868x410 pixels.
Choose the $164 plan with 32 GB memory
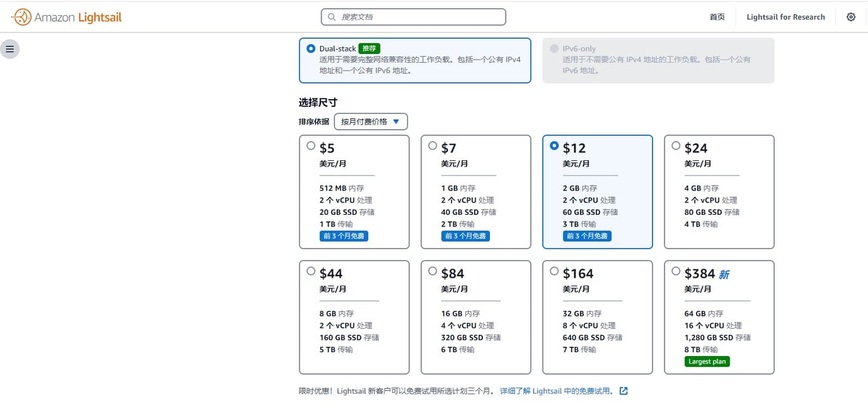coord(597,317)
